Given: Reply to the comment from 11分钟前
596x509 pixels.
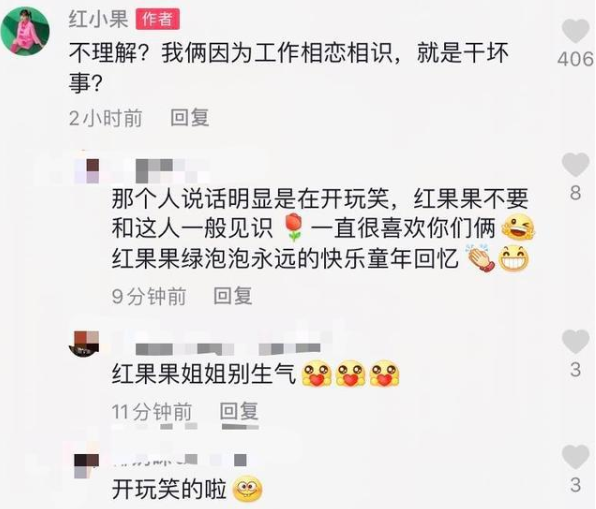Looking at the screenshot, I should [239, 412].
